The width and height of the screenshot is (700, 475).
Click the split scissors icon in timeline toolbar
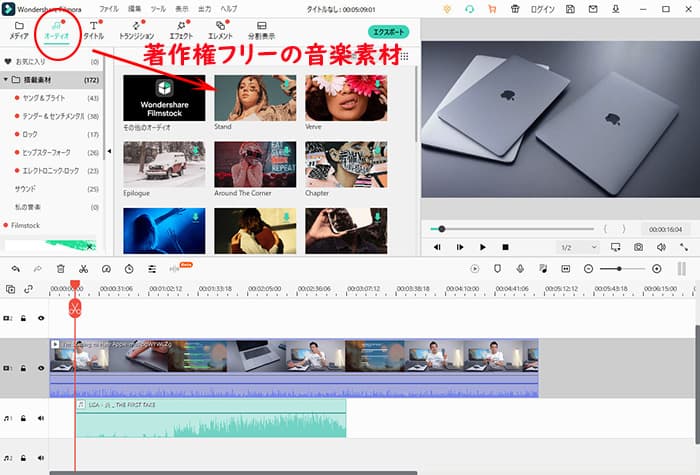83,269
